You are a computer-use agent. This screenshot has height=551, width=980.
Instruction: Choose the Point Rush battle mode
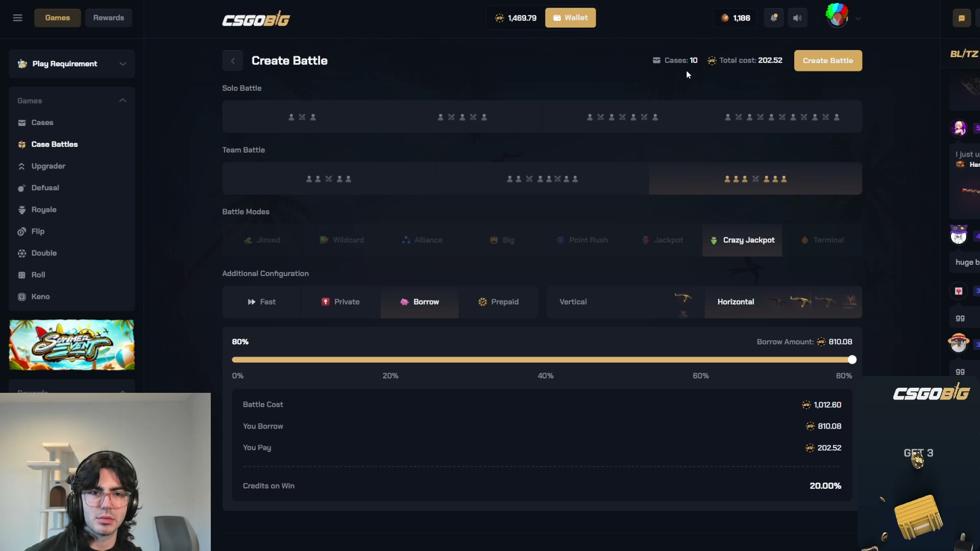point(582,240)
